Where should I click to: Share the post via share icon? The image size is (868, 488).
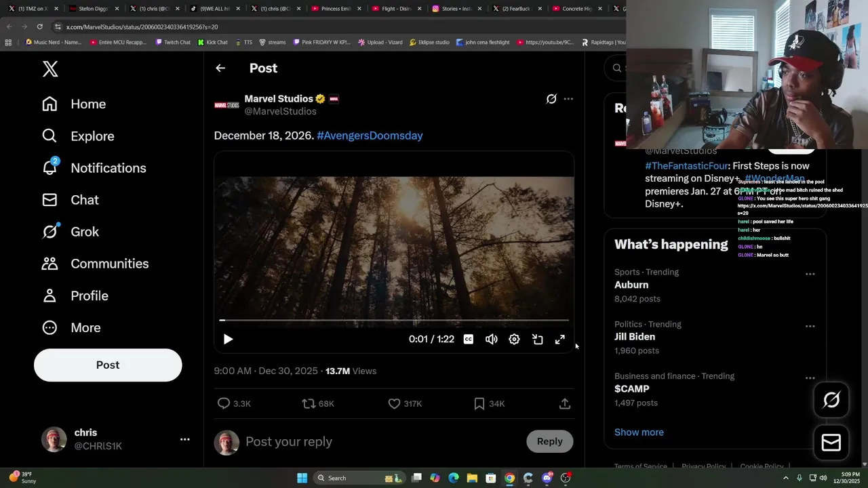[565, 403]
